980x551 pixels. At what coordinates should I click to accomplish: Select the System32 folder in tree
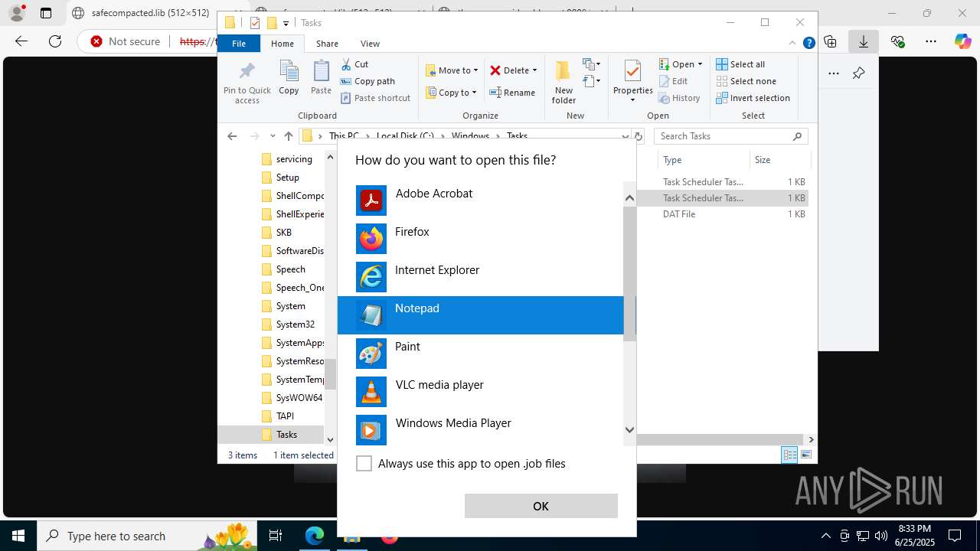295,324
